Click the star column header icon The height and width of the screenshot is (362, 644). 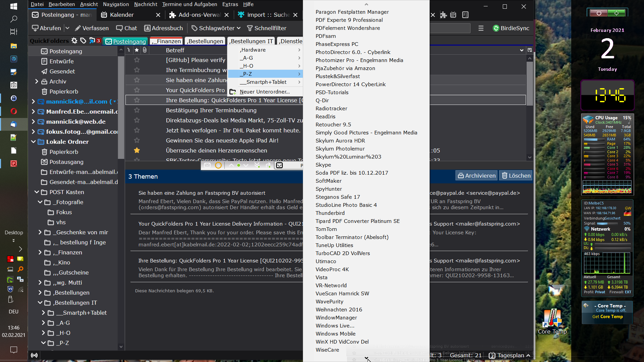coord(137,50)
